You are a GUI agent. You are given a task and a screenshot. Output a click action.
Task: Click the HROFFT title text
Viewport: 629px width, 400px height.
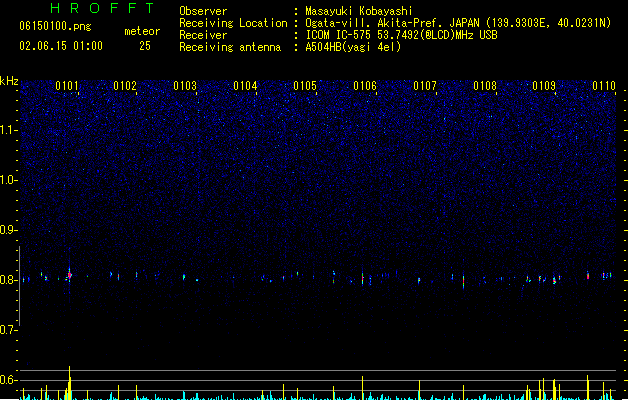coord(103,8)
